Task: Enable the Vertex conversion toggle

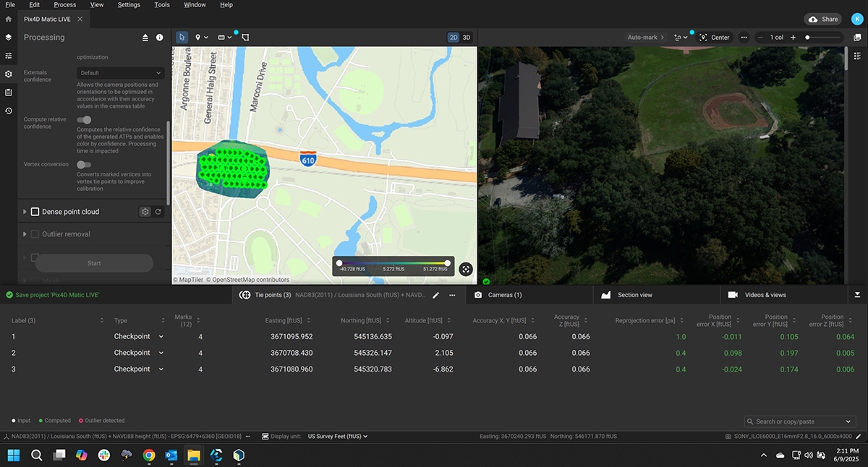Action: pyautogui.click(x=84, y=165)
